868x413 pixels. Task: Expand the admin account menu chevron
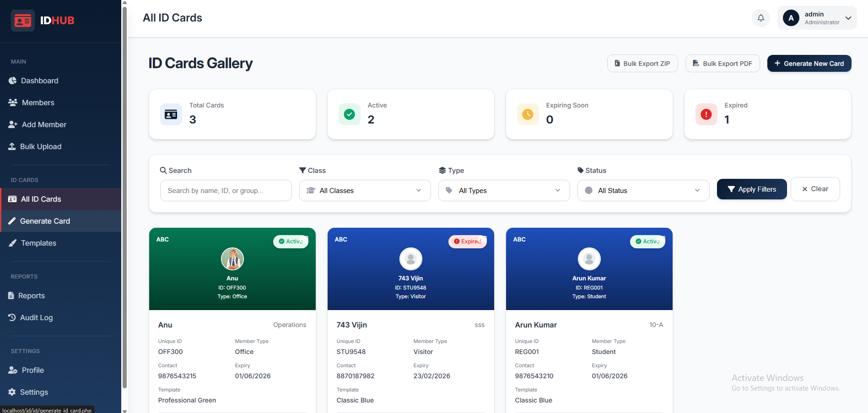[x=848, y=18]
